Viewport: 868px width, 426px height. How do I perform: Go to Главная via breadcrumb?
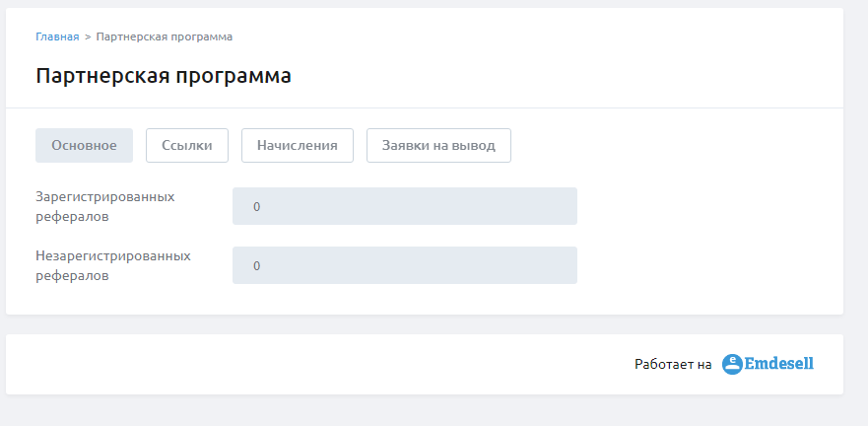(57, 36)
